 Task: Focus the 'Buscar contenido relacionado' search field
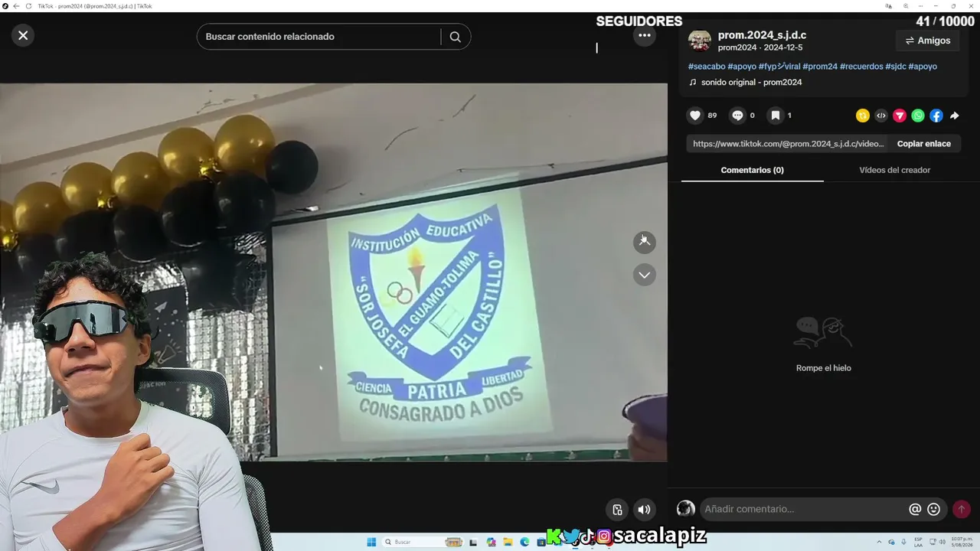318,37
